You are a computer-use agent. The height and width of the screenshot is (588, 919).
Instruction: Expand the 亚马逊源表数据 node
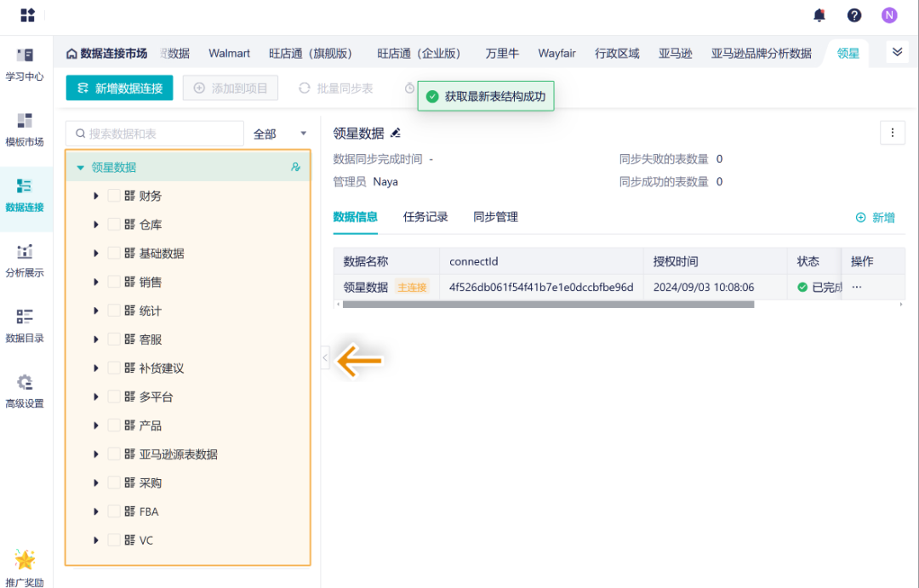(x=96, y=454)
